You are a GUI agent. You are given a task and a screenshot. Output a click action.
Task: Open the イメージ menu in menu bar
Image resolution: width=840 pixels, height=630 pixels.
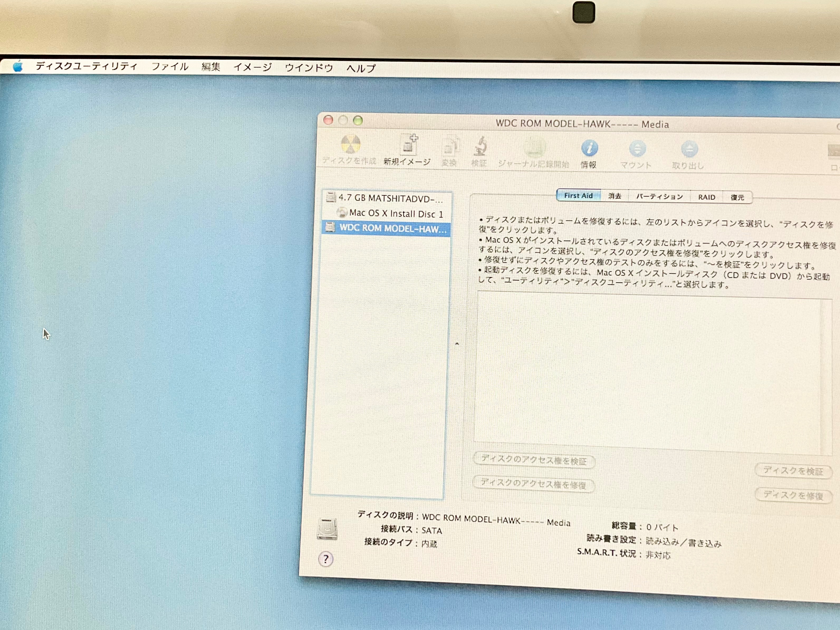pos(253,67)
